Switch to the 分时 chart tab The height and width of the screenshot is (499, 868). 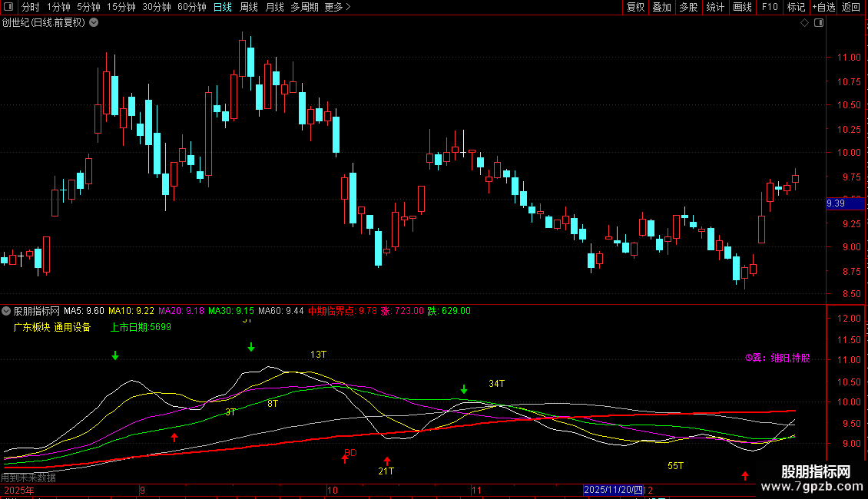tap(31, 7)
